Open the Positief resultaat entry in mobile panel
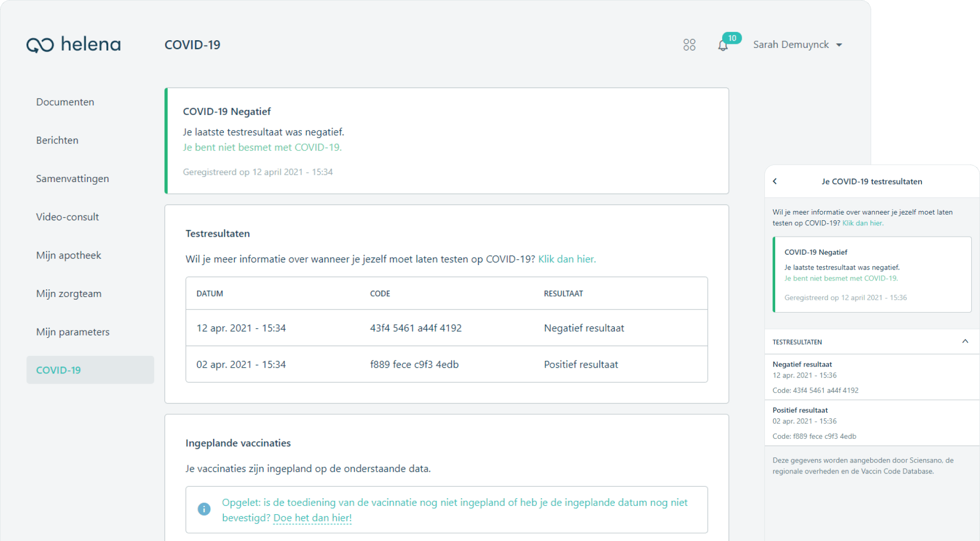This screenshot has height=541, width=980. [872, 423]
